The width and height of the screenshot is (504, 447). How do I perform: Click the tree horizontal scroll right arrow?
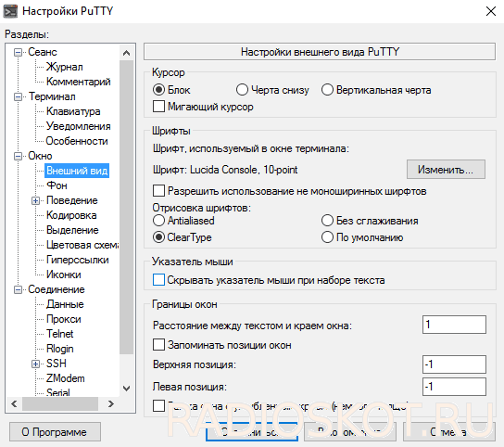pos(111,404)
